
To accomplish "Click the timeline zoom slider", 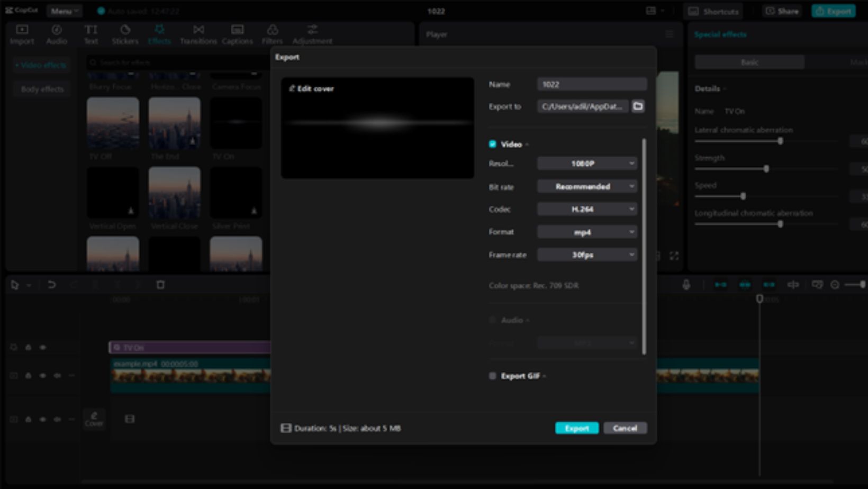I will click(x=855, y=285).
